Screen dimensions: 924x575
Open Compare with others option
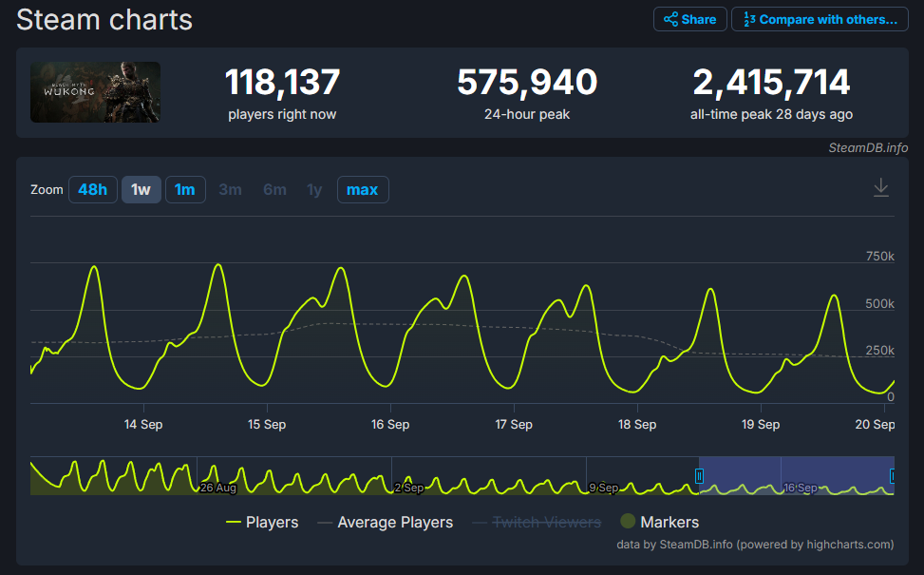pyautogui.click(x=820, y=19)
